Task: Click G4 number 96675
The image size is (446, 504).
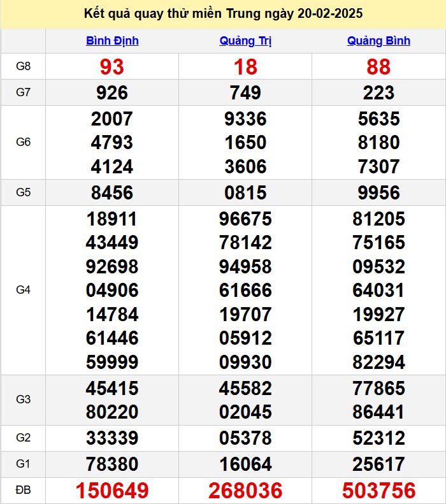Action: 245,219
